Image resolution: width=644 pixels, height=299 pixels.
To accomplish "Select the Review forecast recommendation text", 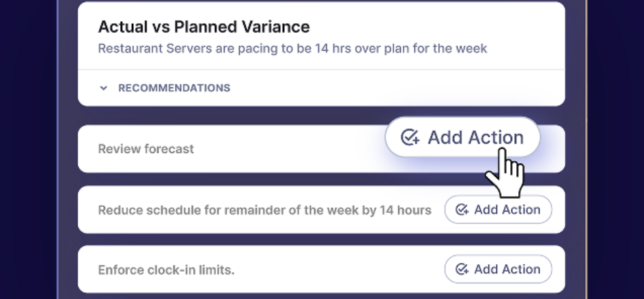I will 145,149.
